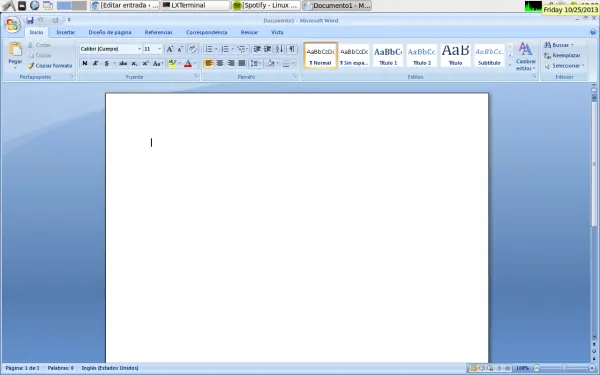Screen dimensions: 600x375
Task: Save document with the floppy disk icon
Action: pyautogui.click(x=30, y=20)
